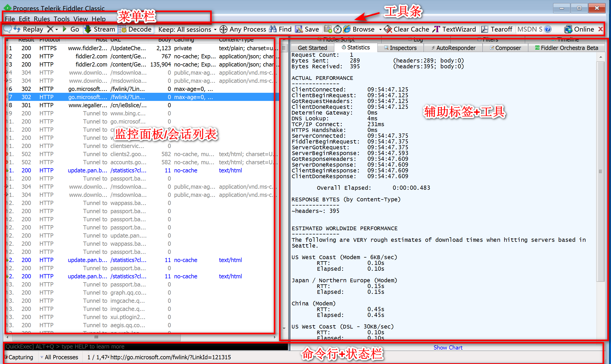Expand the Remove sessions dropdown arrow

57,29
